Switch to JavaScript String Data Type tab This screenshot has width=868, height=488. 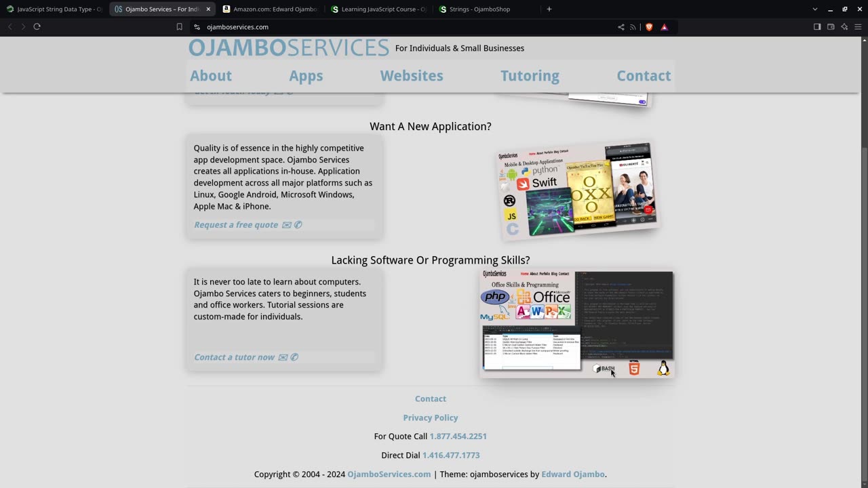coord(54,9)
